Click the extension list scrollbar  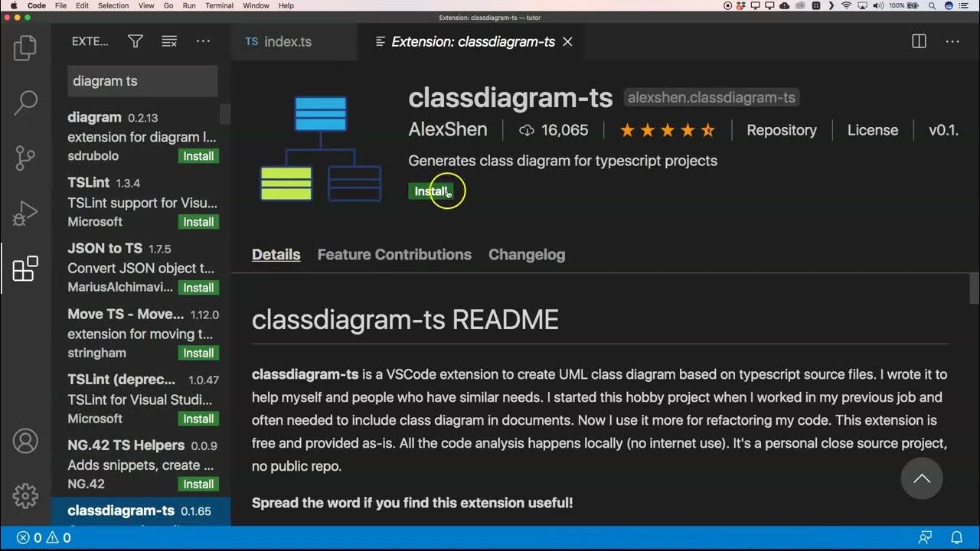point(225,115)
